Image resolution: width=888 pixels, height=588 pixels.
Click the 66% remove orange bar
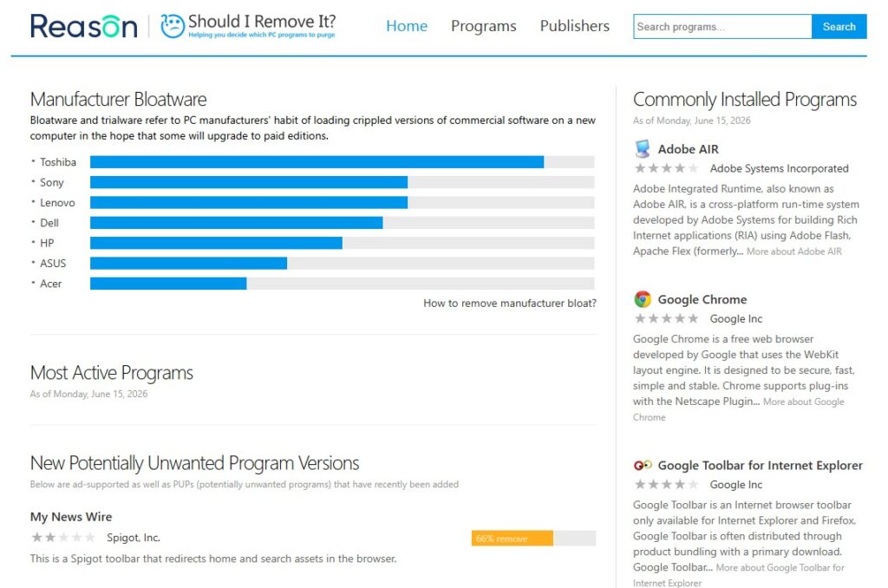(x=512, y=539)
